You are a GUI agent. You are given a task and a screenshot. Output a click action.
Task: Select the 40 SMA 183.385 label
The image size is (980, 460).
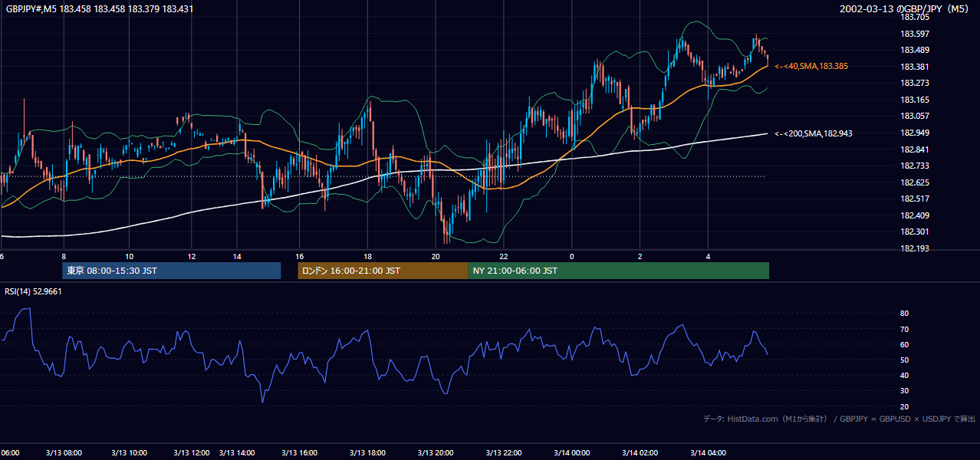click(811, 67)
